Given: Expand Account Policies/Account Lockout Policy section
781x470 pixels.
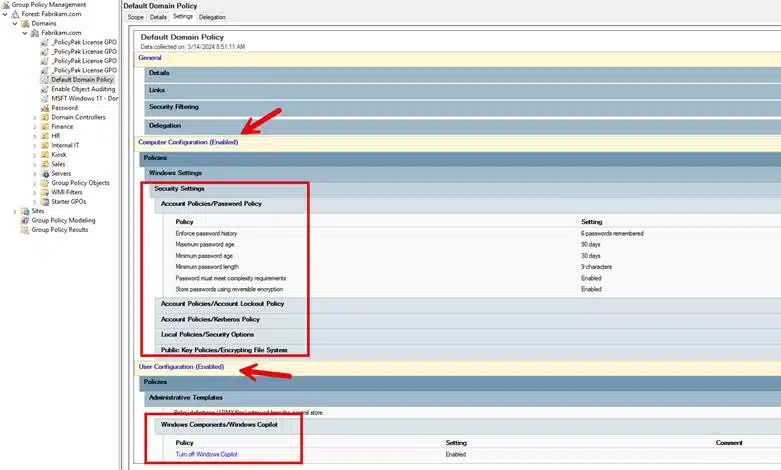Looking at the screenshot, I should coord(222,303).
